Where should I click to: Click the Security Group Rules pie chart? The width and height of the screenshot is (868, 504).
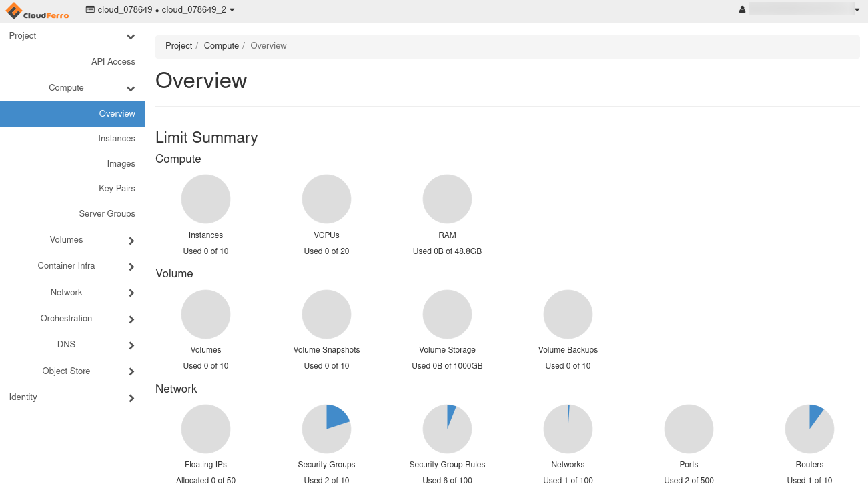coord(447,429)
